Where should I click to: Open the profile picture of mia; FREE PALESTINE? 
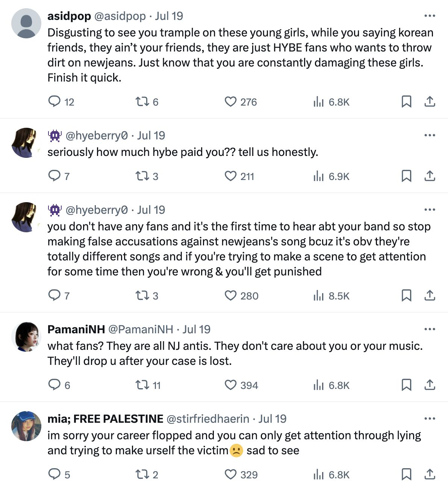click(x=26, y=426)
